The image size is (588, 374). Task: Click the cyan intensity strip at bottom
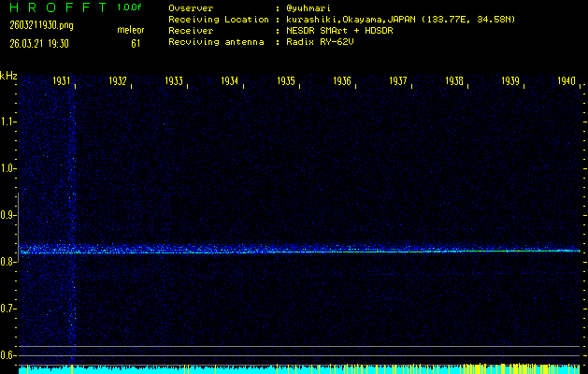tap(299, 370)
